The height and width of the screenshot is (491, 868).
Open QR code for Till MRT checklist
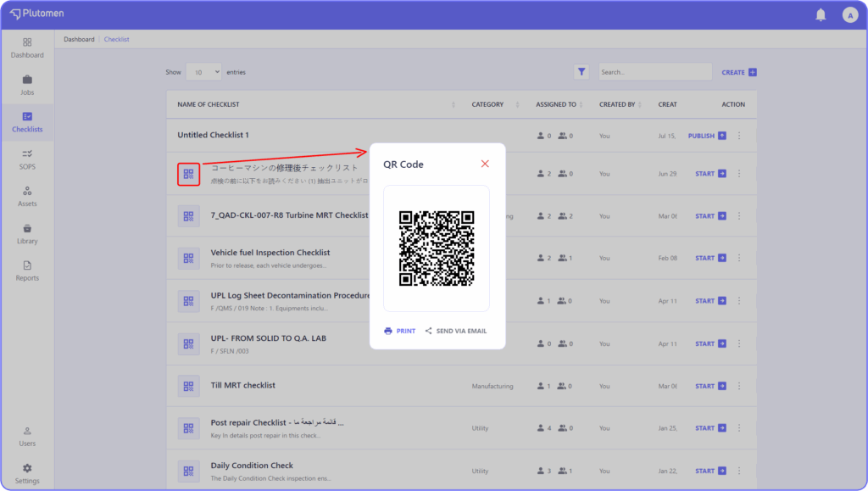pos(189,386)
